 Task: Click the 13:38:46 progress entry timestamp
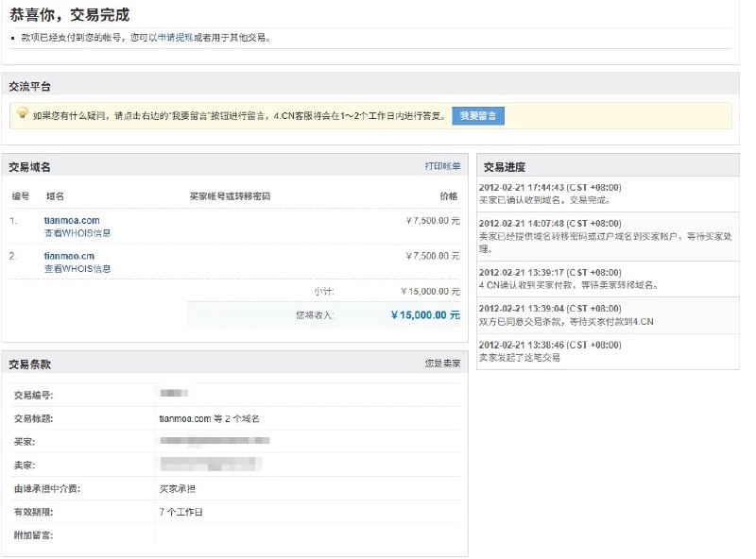[x=550, y=345]
